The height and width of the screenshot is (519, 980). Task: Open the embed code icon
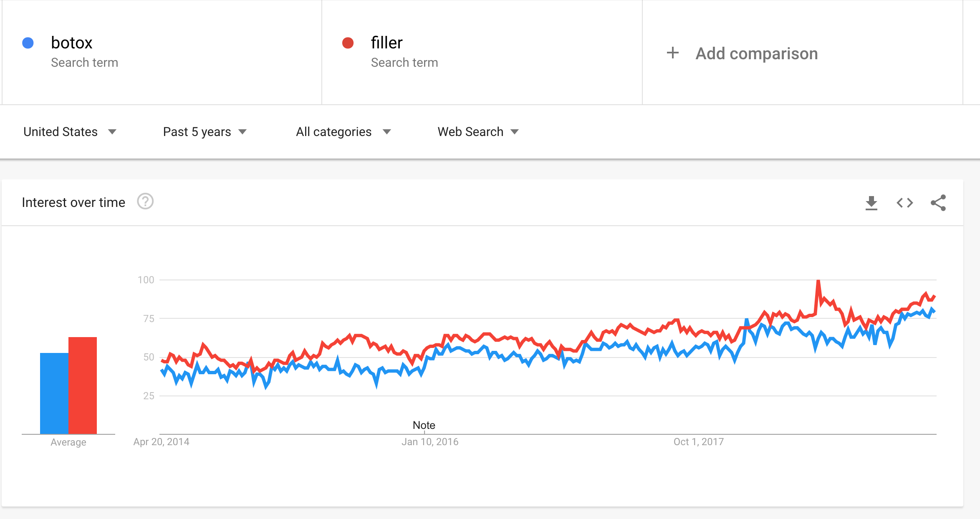pos(905,203)
